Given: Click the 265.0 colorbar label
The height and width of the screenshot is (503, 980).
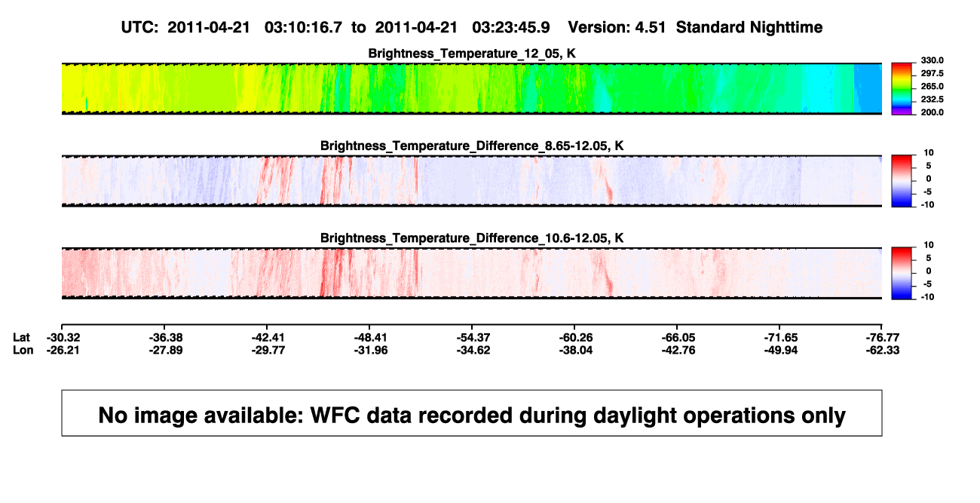Looking at the screenshot, I should [x=933, y=87].
